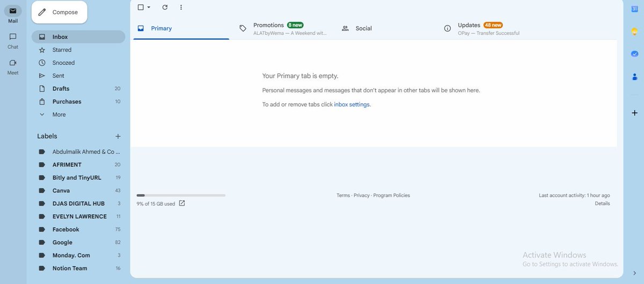The image size is (644, 284).
Task: Open the Chat section icon
Action: (x=13, y=37)
